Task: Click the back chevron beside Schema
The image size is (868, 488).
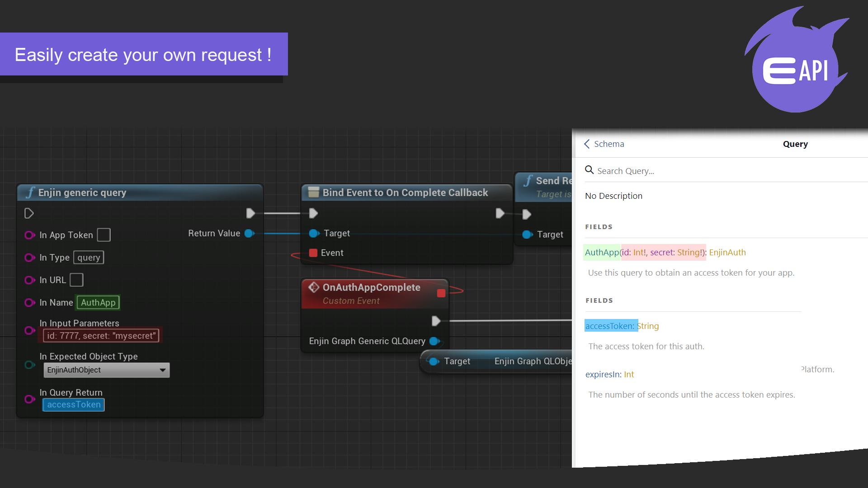Action: pos(587,144)
